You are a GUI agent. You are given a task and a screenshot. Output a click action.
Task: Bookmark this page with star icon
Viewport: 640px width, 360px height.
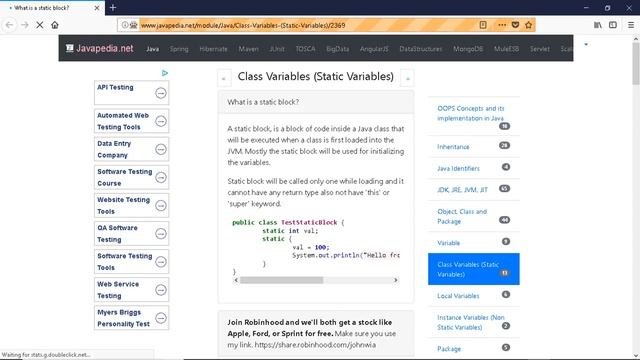coord(529,25)
